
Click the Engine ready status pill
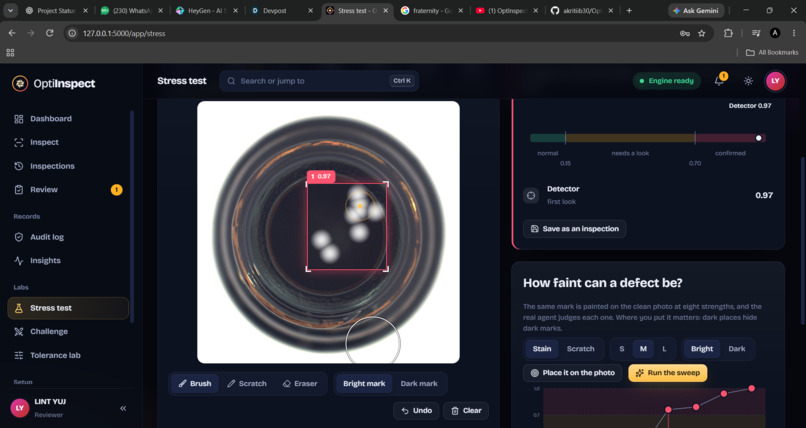[x=666, y=81]
